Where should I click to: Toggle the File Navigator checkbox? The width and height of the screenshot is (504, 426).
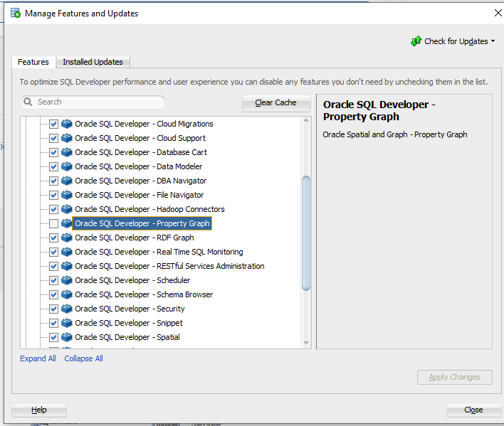pyautogui.click(x=53, y=195)
